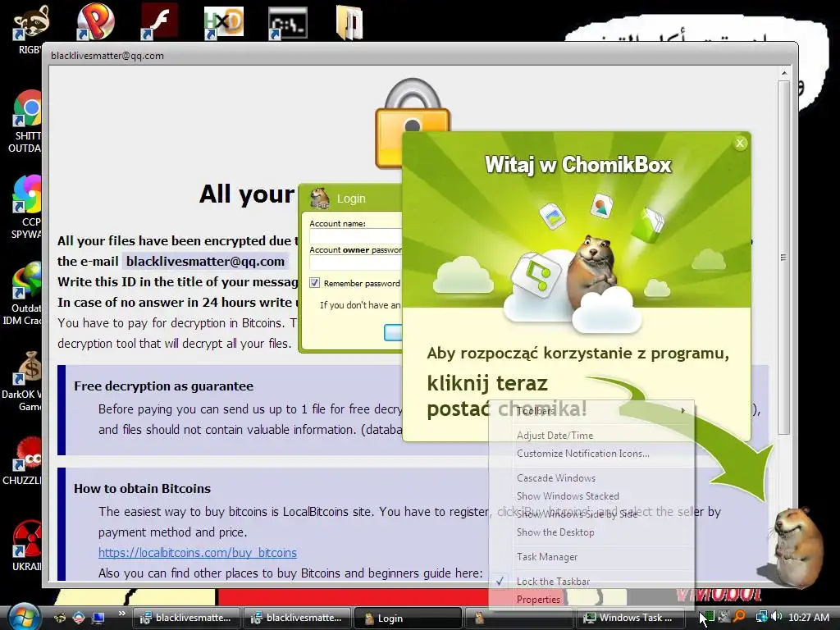Expand the quick launch overflow chevron

pos(121,614)
